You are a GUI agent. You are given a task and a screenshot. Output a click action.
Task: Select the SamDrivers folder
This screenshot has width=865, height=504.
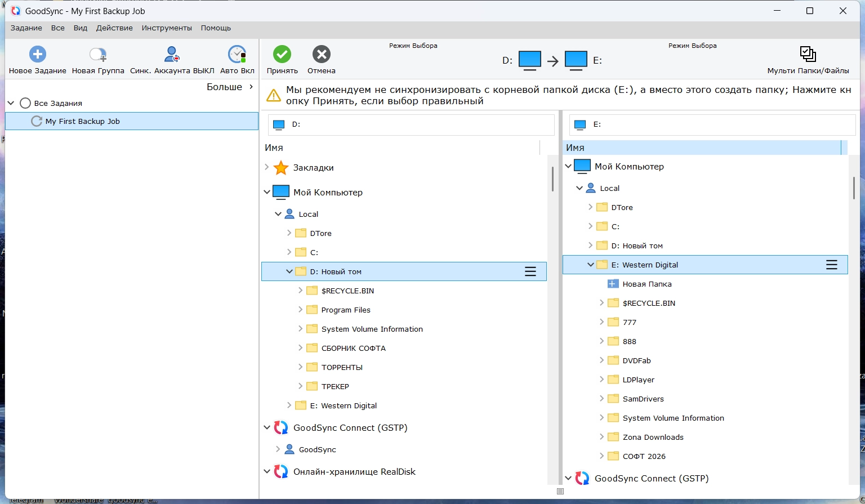click(643, 399)
